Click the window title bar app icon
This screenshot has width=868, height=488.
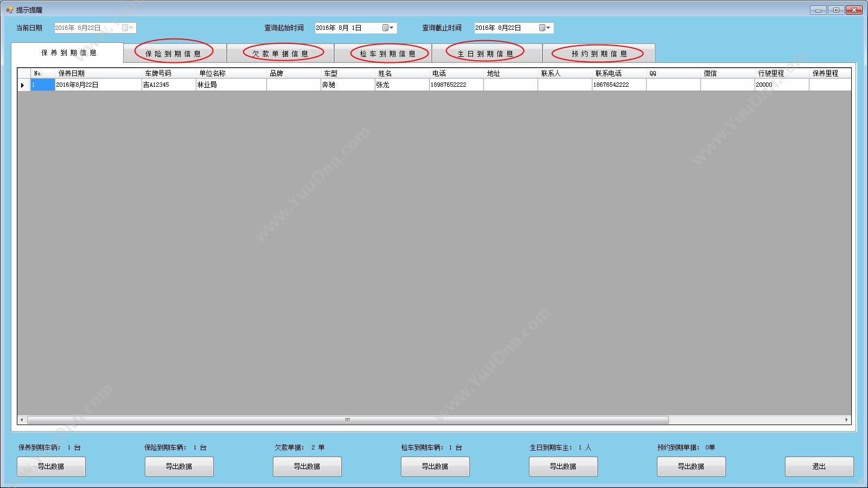(x=9, y=10)
